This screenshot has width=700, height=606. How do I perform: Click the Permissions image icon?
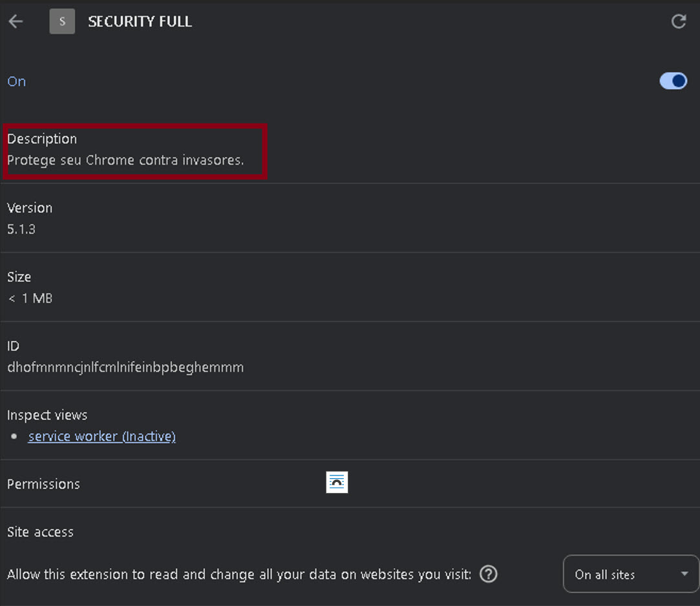point(337,481)
